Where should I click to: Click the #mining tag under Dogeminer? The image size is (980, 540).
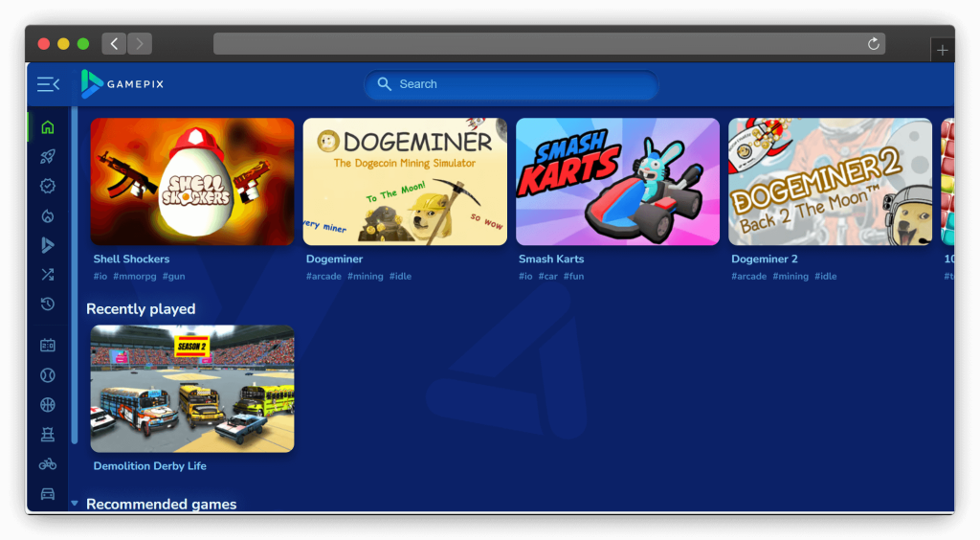click(x=365, y=277)
